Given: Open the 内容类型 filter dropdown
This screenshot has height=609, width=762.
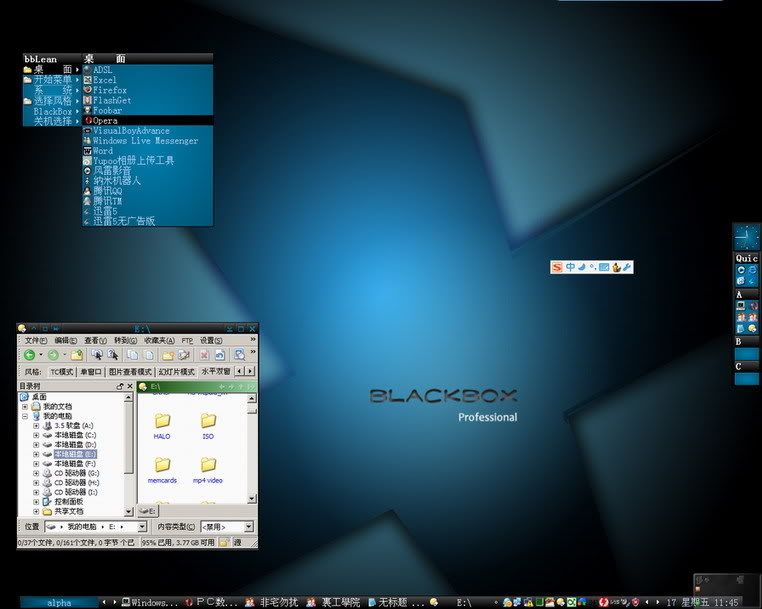Looking at the screenshot, I should [248, 527].
